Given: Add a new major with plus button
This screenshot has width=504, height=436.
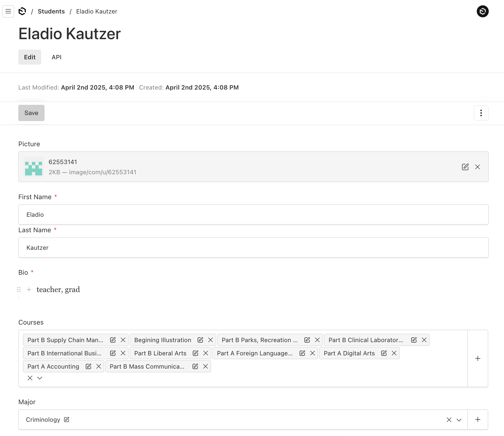Looking at the screenshot, I should point(478,420).
